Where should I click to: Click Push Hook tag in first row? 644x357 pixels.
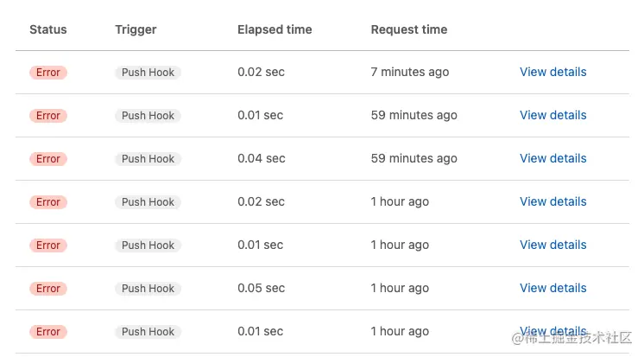[x=148, y=73]
